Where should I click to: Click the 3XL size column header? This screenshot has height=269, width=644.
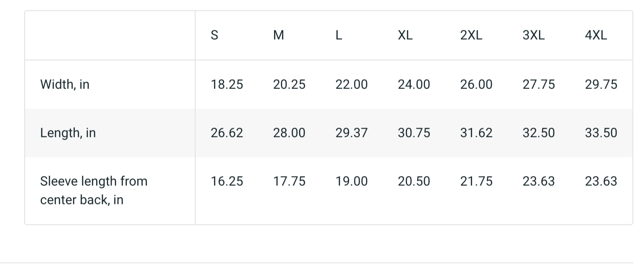(x=533, y=35)
